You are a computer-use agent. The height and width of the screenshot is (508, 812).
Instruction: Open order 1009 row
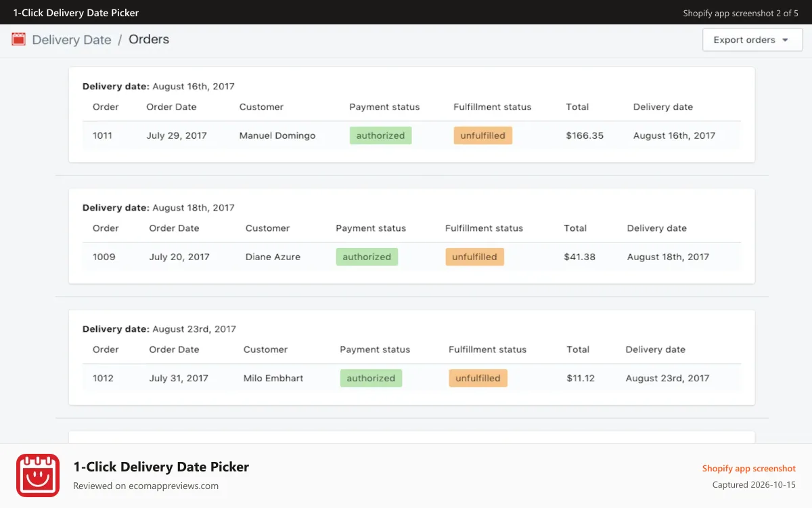click(411, 257)
